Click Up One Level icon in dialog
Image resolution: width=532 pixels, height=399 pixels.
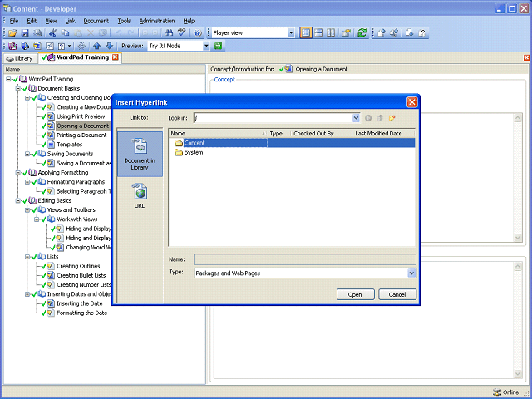point(380,118)
